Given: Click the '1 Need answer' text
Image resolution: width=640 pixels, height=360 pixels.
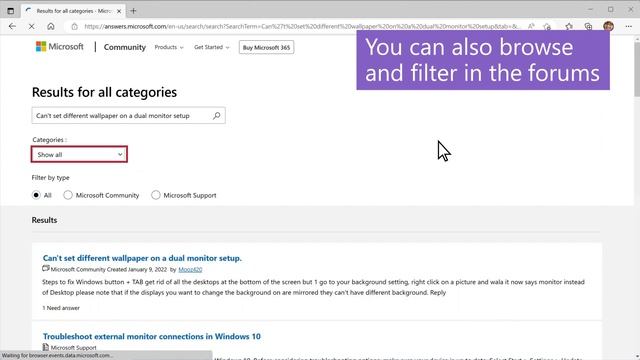Looking at the screenshot, I should tap(61, 308).
